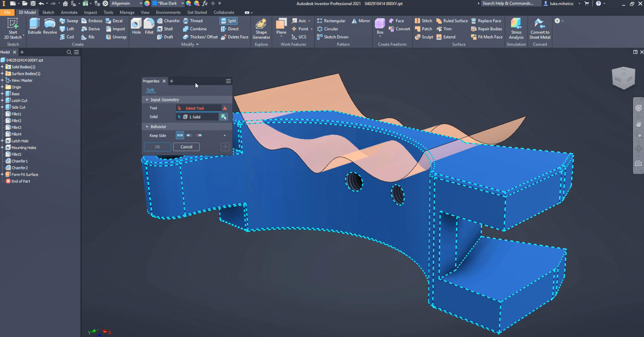Choose the middle Keep Side option

(189, 135)
